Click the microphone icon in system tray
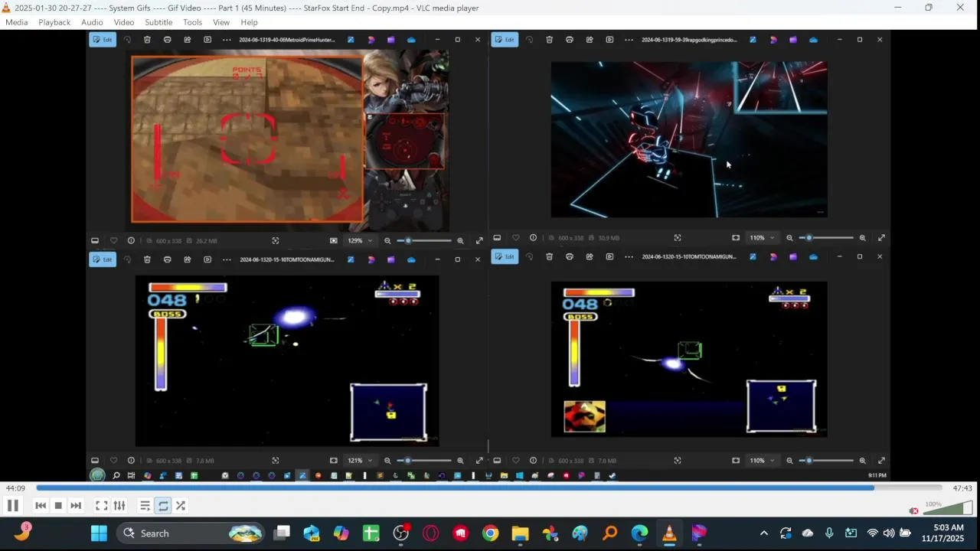 pos(829,533)
